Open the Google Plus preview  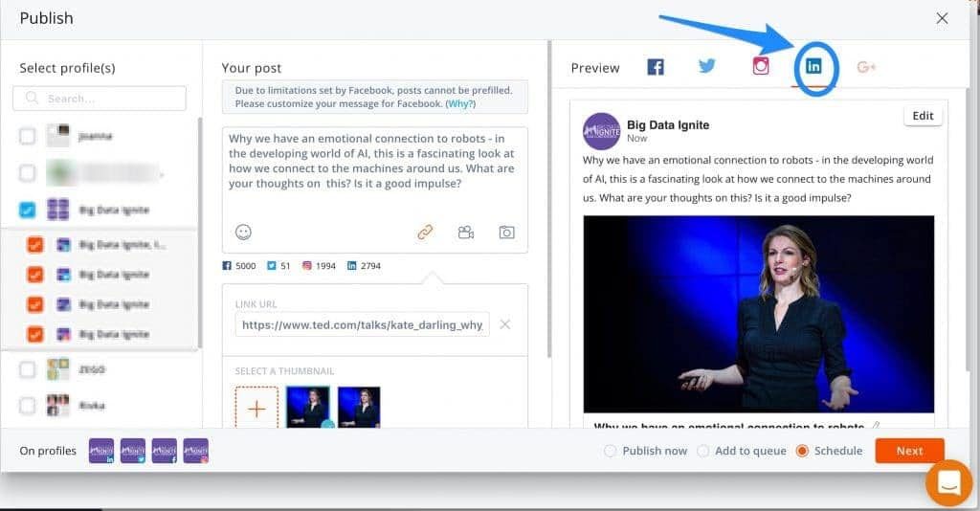point(867,67)
